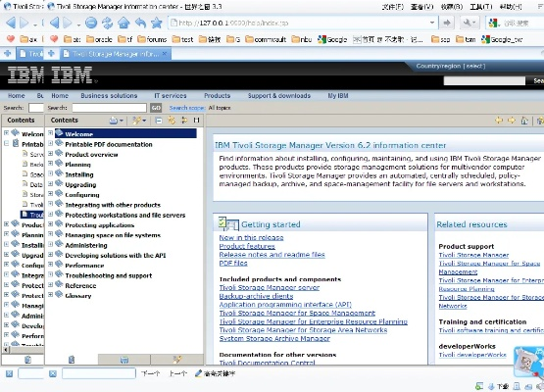
Task: Open the commvault bookmarks folder
Action: click(x=266, y=39)
